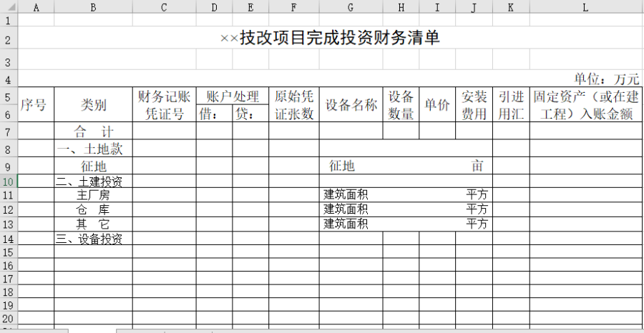
Task: Click the title cell 技改项目完成投资财务清单
Action: point(330,39)
